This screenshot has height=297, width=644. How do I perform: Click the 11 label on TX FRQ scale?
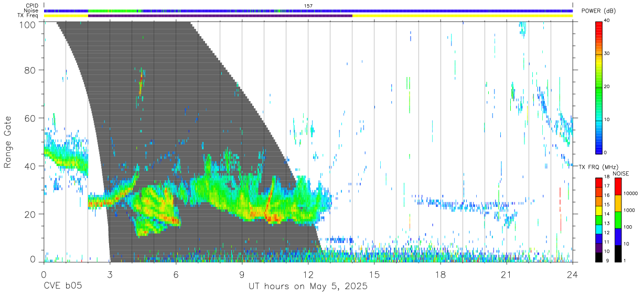click(608, 242)
